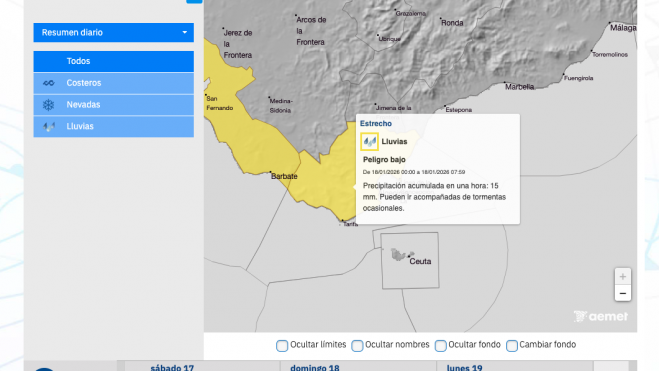The height and width of the screenshot is (371, 659).
Task: Select the Lluvias filter
Action: [113, 126]
